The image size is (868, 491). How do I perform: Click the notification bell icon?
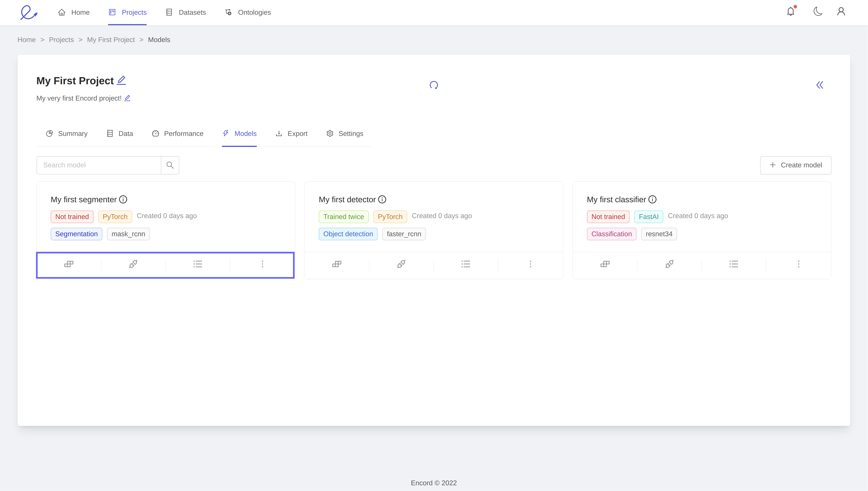coord(790,12)
